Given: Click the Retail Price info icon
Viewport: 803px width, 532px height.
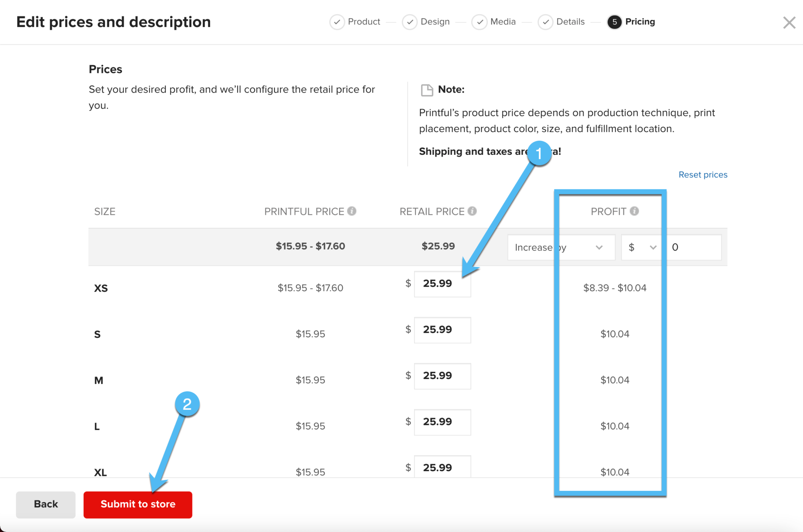Looking at the screenshot, I should click(473, 211).
